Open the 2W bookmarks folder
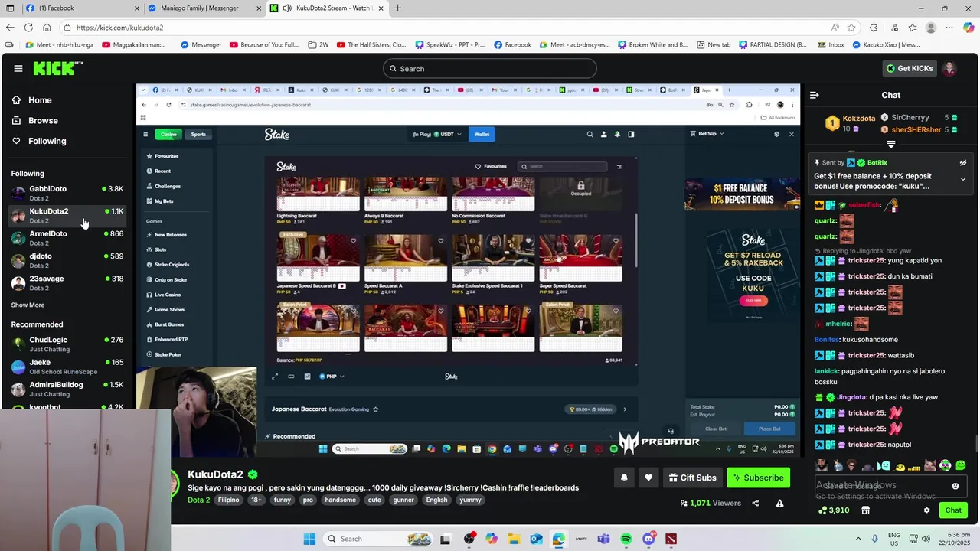The width and height of the screenshot is (980, 551). tap(318, 45)
